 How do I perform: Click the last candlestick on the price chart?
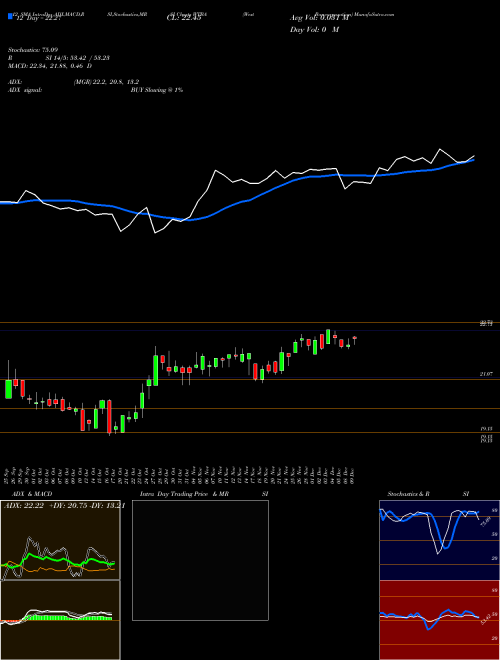pos(355,339)
